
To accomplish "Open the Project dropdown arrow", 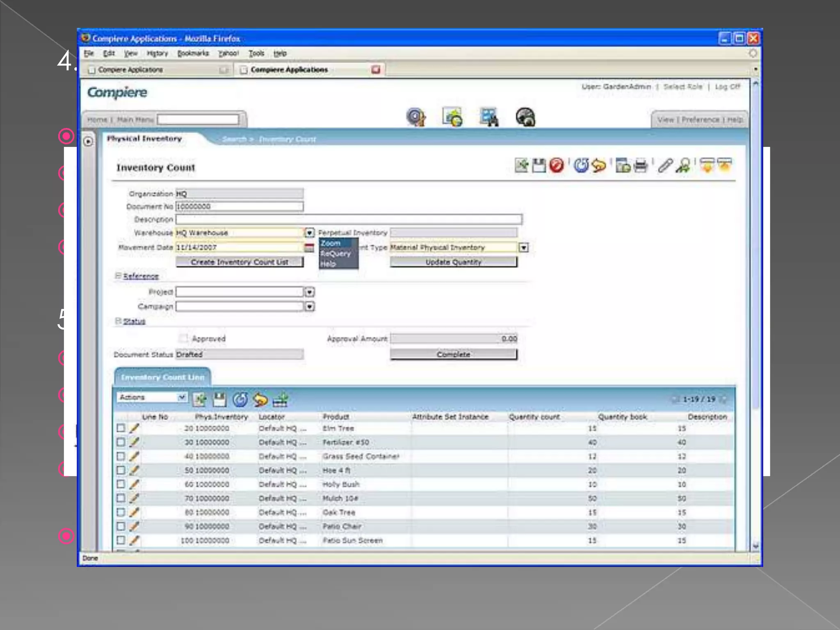I will pyautogui.click(x=310, y=292).
